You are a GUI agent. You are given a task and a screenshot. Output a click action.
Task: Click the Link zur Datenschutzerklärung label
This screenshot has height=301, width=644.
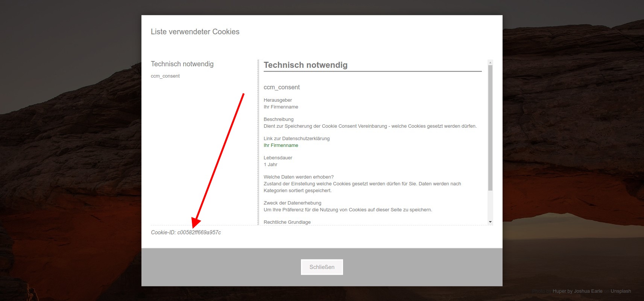pyautogui.click(x=296, y=139)
